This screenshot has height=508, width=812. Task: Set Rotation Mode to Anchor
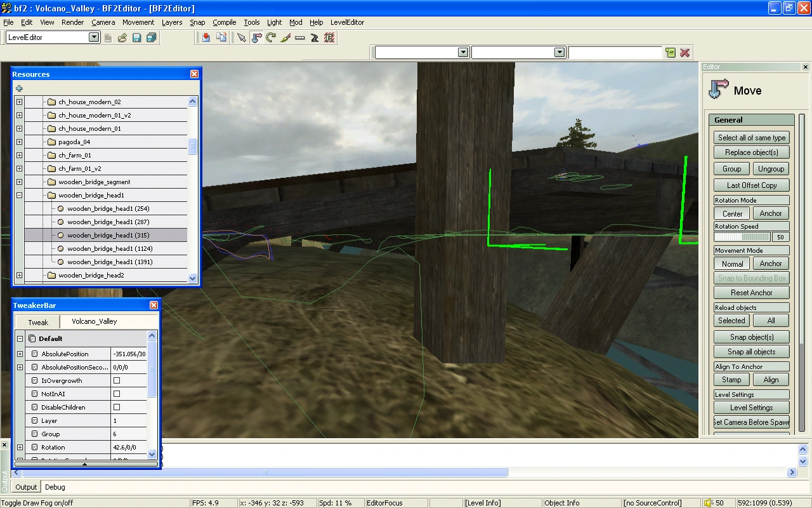click(771, 213)
